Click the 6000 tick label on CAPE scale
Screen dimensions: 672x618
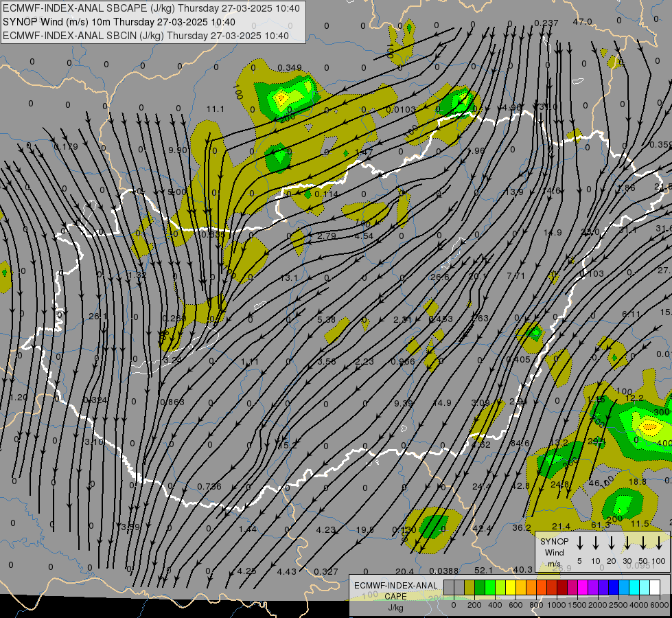pyautogui.click(x=660, y=605)
